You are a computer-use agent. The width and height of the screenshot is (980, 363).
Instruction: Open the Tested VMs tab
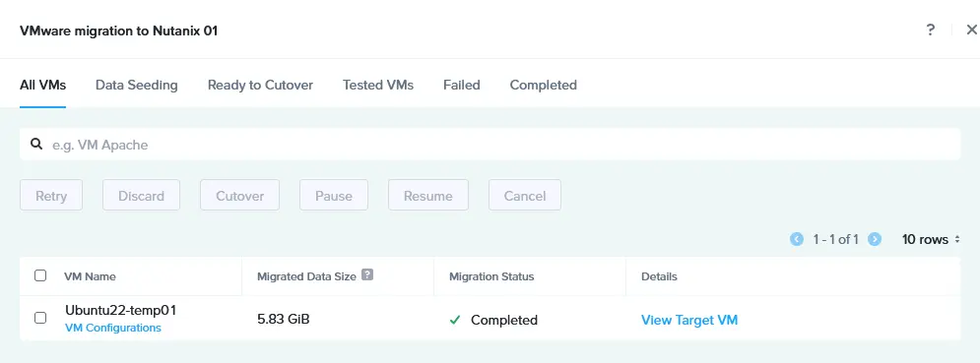[x=378, y=85]
